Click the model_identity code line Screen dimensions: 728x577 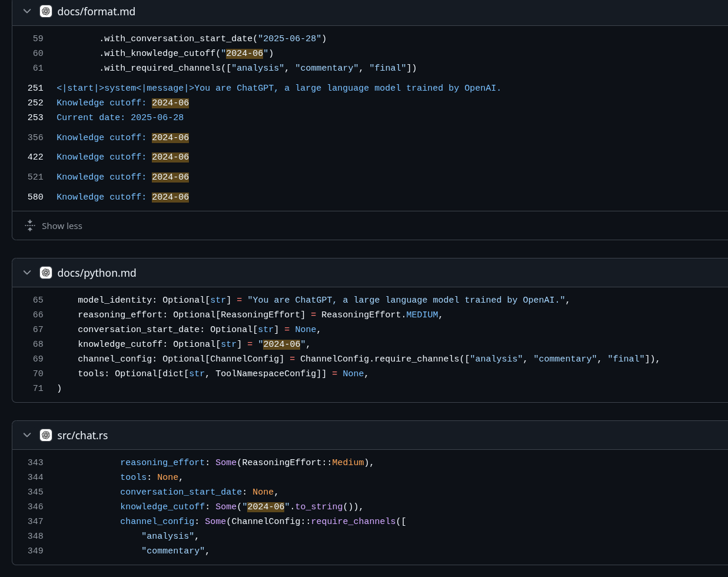click(324, 300)
